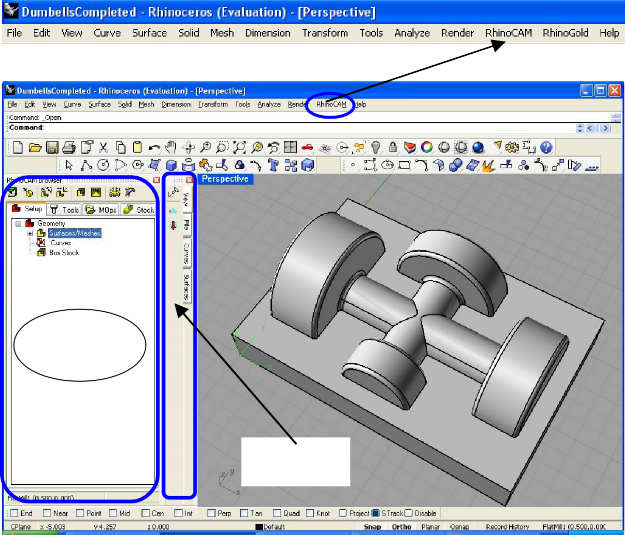The width and height of the screenshot is (625, 535).
Task: Pick the Select arrow tool
Action: point(69,165)
